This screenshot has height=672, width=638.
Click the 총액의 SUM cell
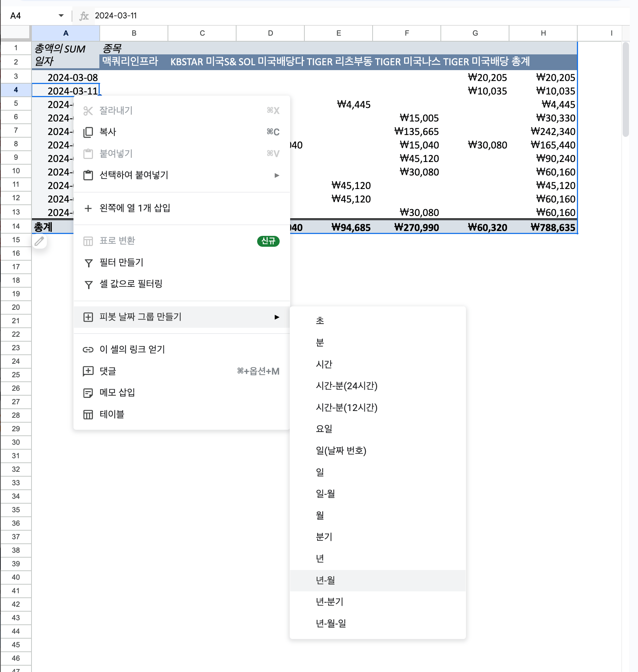(66, 48)
